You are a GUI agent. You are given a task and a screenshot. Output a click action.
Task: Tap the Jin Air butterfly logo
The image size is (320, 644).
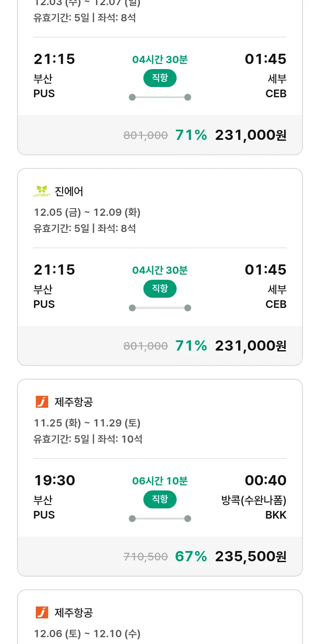[41, 191]
